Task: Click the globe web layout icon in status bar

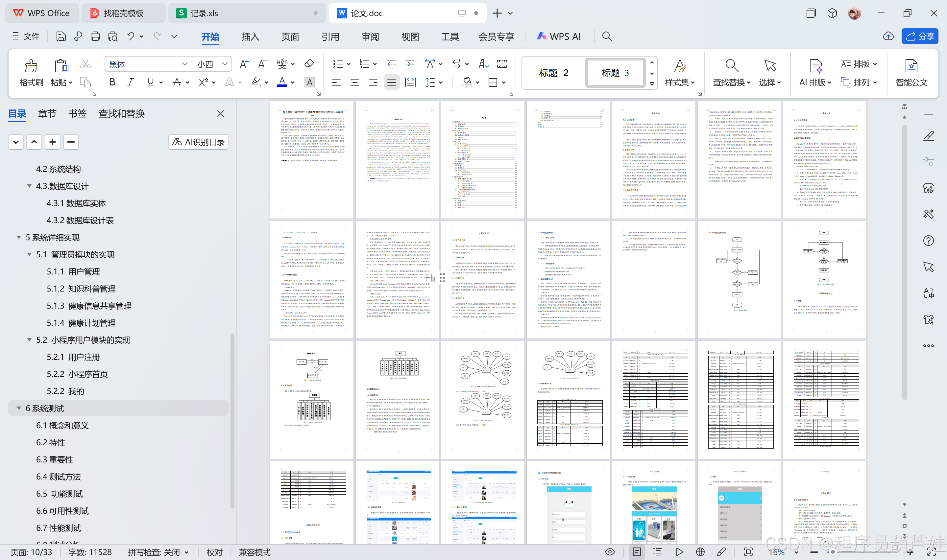Action: (x=700, y=552)
